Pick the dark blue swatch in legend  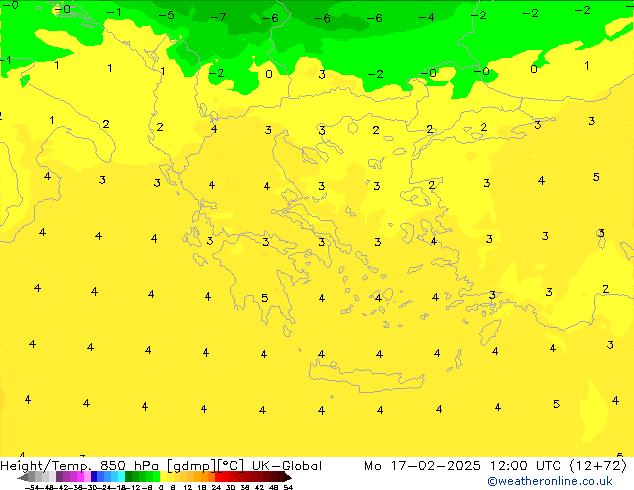(94, 476)
